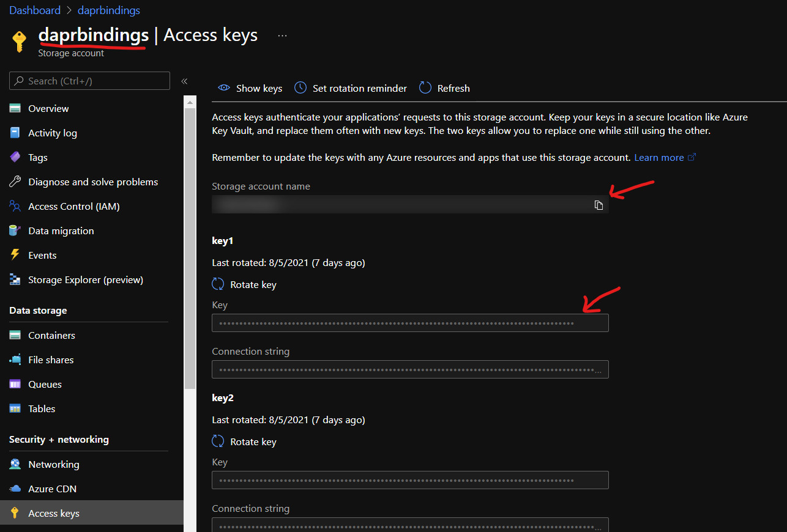Click the Dashboard breadcrumb link

coord(35,10)
